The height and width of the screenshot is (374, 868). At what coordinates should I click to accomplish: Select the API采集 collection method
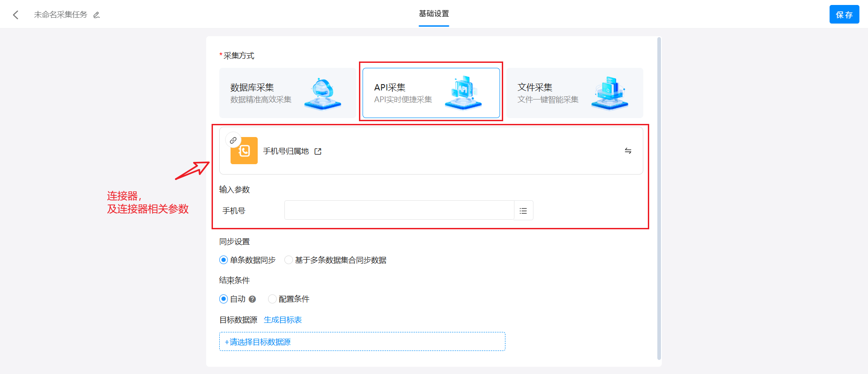(431, 93)
